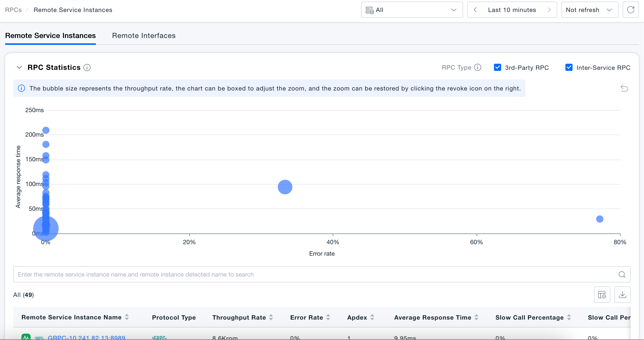Click the Error rate axis title
Screen dimensions: 644x340
pos(322,254)
